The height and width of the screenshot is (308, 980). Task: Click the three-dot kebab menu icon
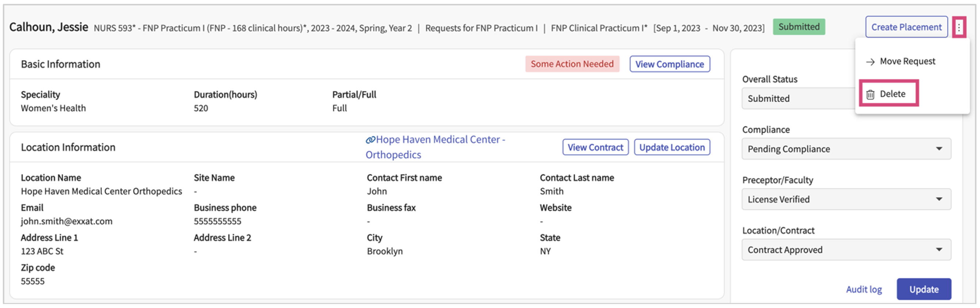click(x=959, y=27)
